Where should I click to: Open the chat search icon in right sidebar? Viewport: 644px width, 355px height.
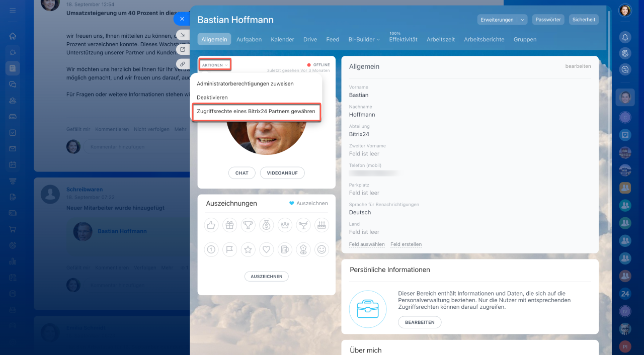[x=625, y=70]
